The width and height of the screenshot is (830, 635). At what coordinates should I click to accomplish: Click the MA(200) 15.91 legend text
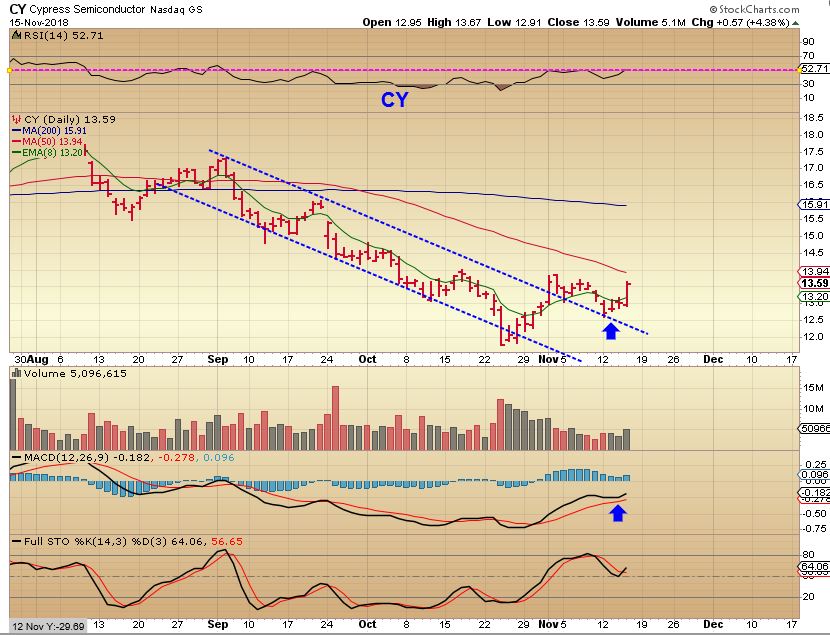[x=54, y=131]
